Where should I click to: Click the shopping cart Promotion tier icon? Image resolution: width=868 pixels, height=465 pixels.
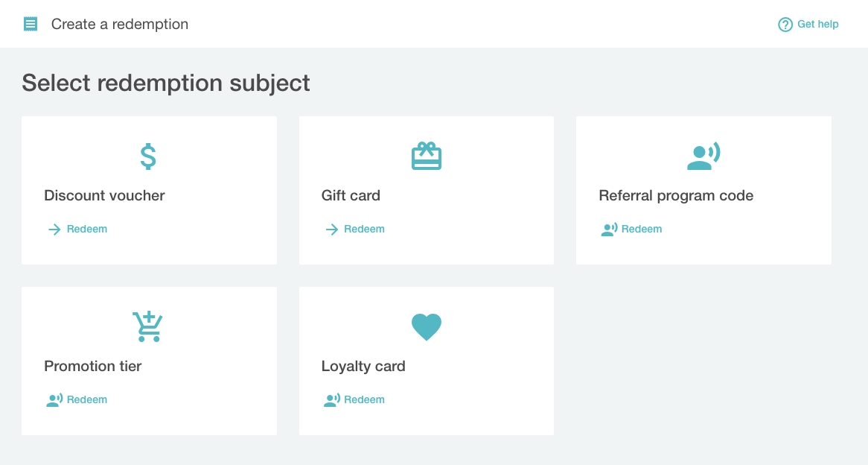click(147, 326)
